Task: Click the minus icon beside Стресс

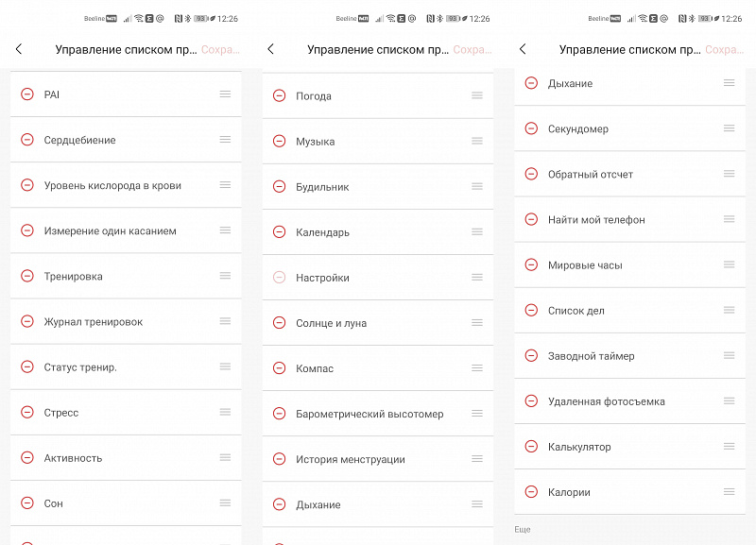Action: point(27,413)
